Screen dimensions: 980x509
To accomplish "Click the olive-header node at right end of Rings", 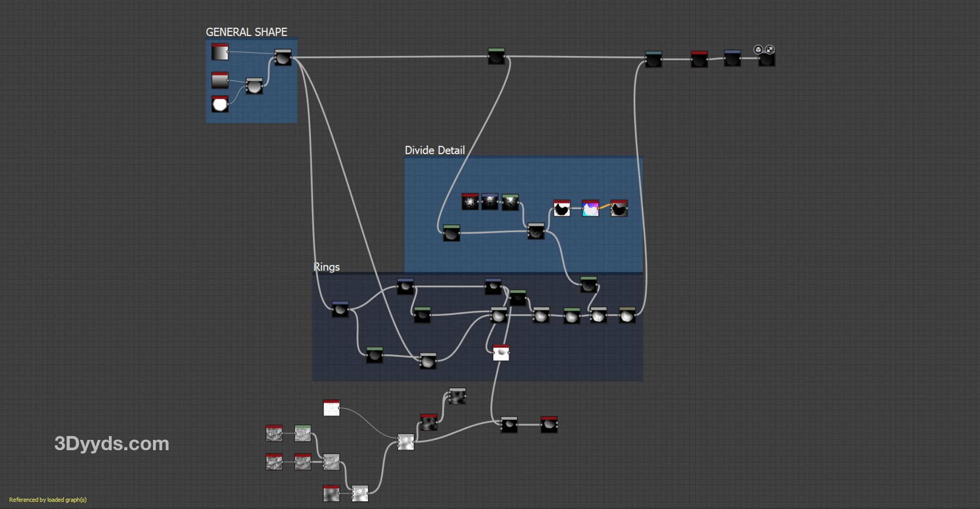I will pos(627,315).
